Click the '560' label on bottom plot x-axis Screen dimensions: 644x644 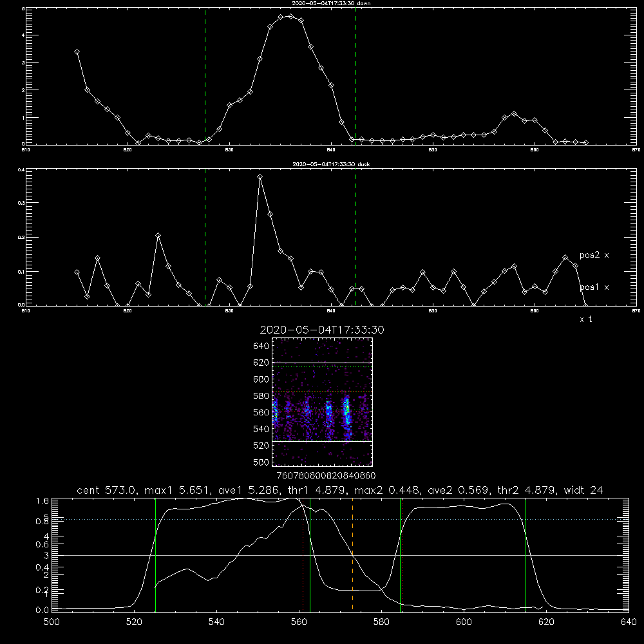pyautogui.click(x=299, y=621)
